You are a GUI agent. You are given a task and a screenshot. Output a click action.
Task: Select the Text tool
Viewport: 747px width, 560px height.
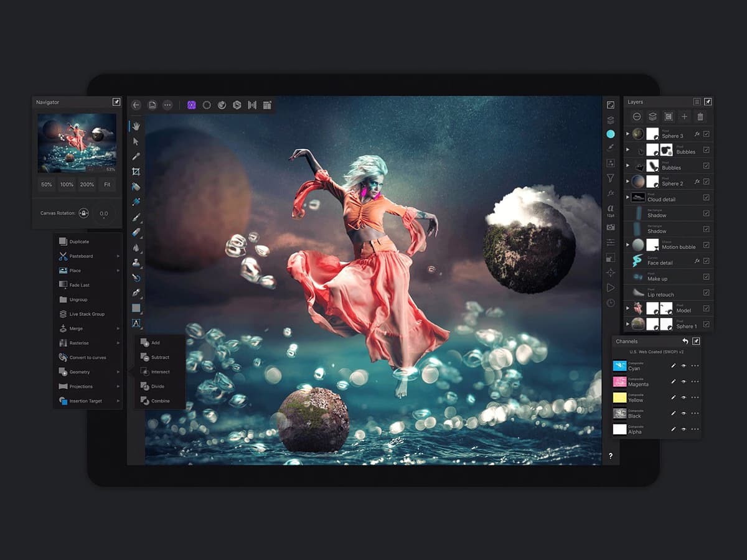[136, 323]
